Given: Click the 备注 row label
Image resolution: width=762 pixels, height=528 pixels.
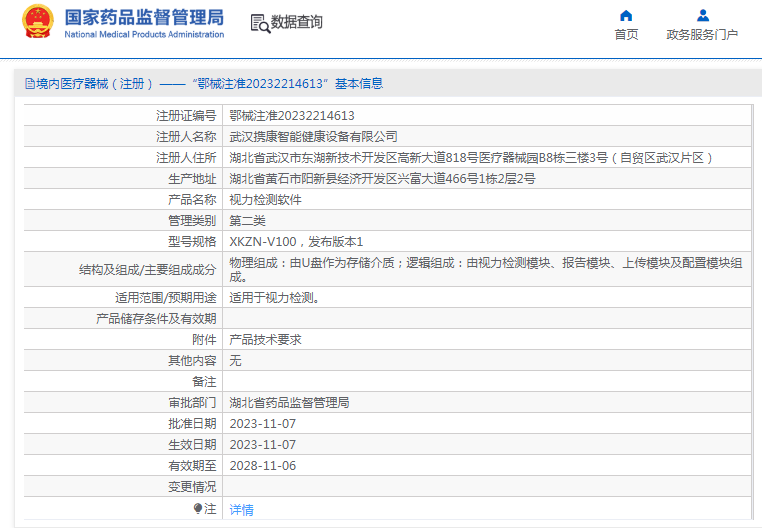Looking at the screenshot, I should (204, 382).
